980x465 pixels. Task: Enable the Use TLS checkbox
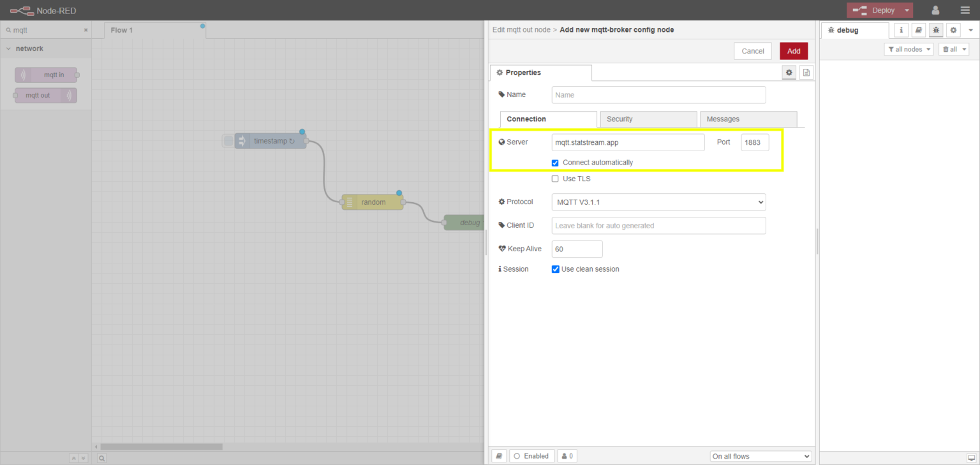pos(555,179)
